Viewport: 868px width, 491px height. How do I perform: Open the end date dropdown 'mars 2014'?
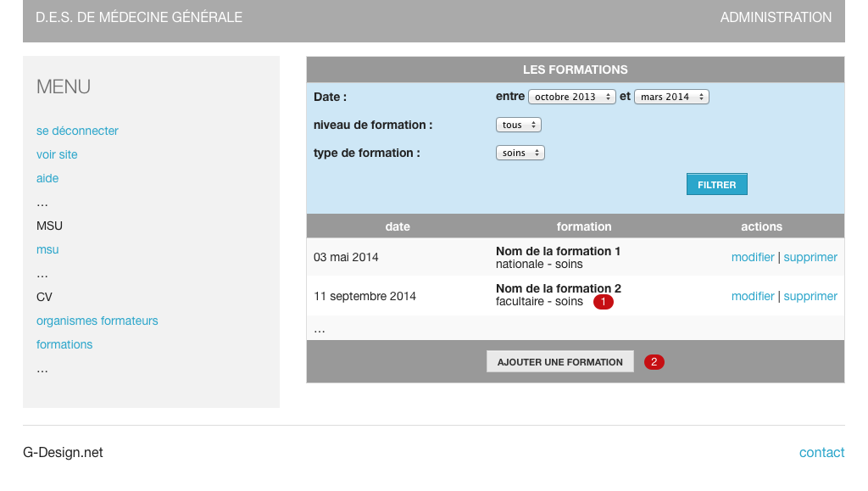pos(671,97)
